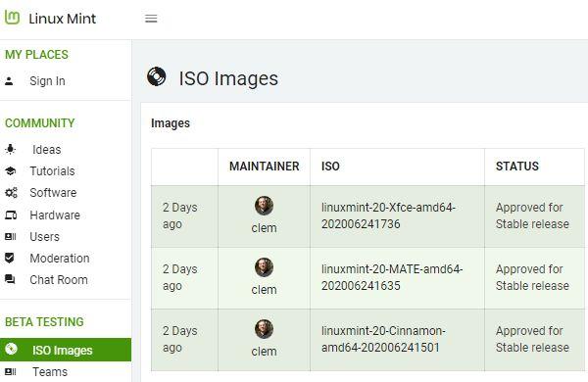This screenshot has height=382, width=588.
Task: Click the Linux Mint site title
Action: 63,19
